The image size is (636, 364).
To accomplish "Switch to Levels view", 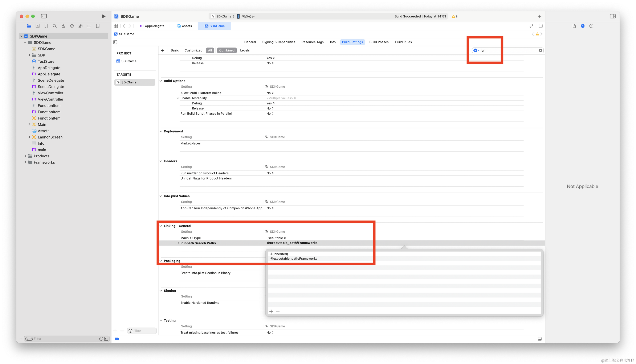I will 245,50.
